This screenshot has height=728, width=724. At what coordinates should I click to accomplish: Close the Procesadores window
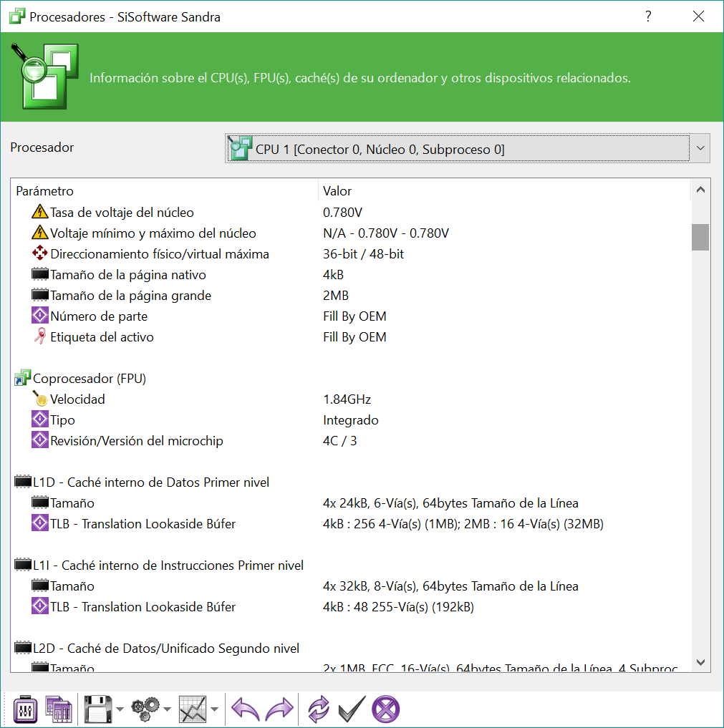point(698,16)
